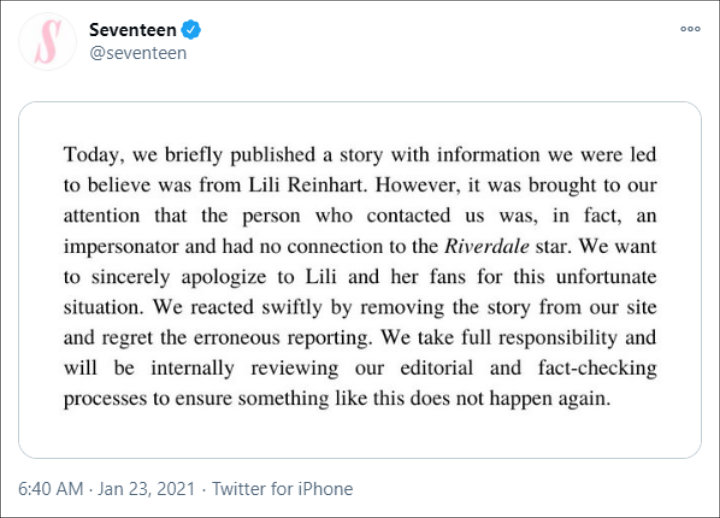720x518 pixels.
Task: Click the word editorial in the statement
Action: [x=436, y=368]
